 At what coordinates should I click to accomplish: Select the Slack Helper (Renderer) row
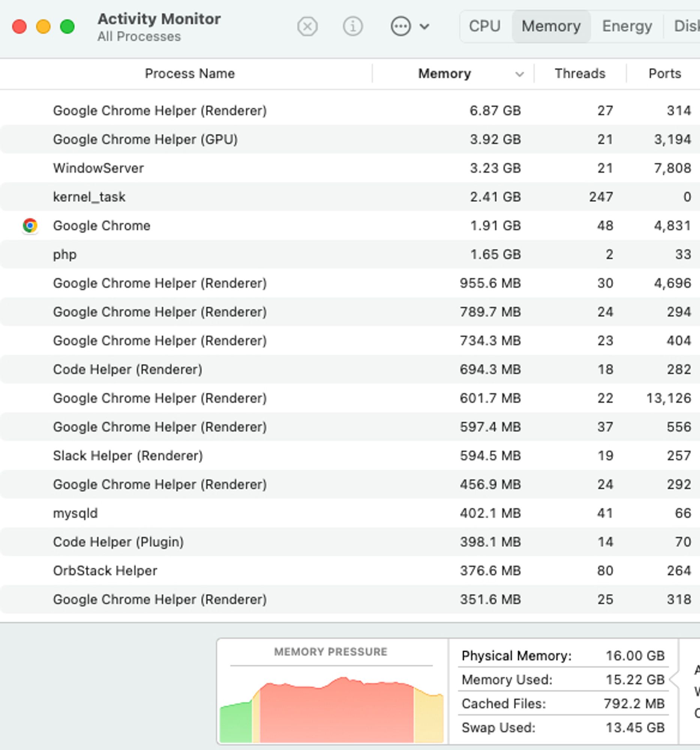coord(350,455)
